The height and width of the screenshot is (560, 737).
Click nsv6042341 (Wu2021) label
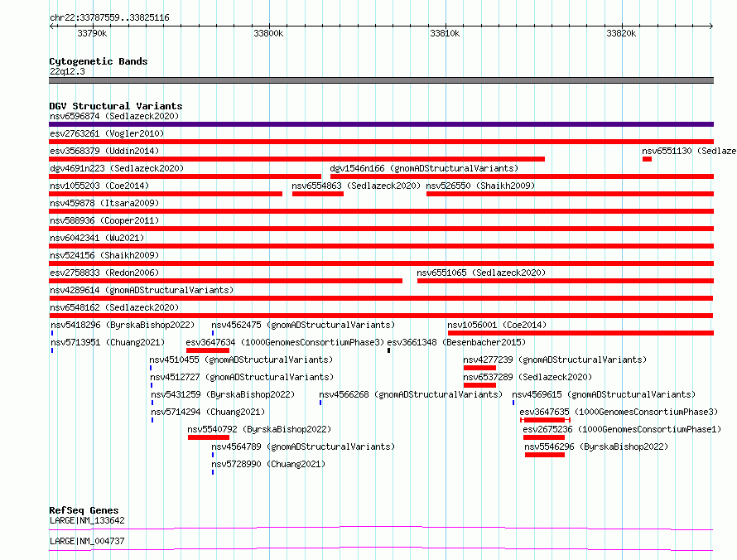click(97, 238)
